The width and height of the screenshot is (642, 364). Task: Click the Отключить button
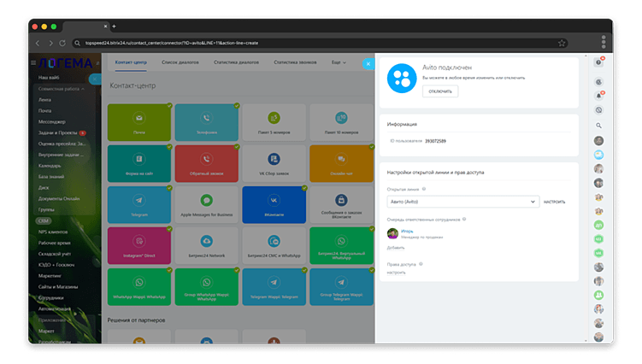pos(440,91)
